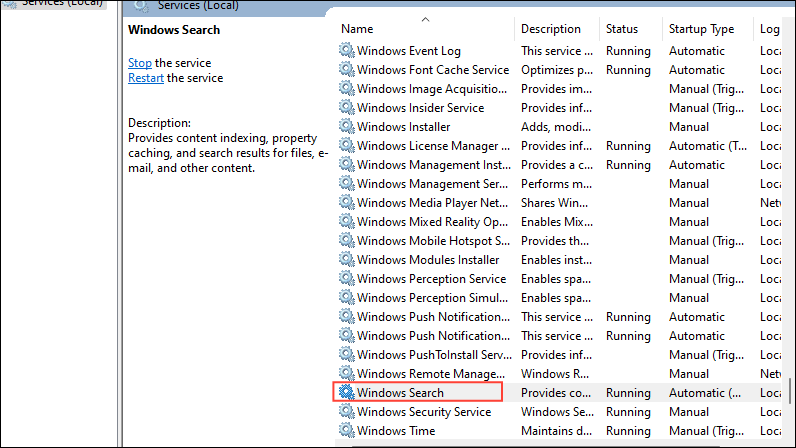
Task: Click the Windows Font Cache Service gear icon
Action: [347, 69]
